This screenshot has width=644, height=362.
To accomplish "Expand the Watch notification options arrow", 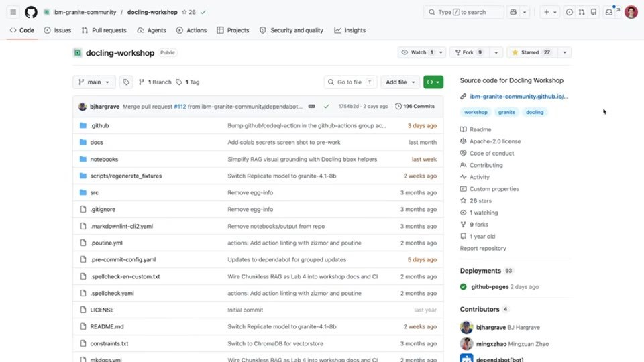I will coord(441,52).
